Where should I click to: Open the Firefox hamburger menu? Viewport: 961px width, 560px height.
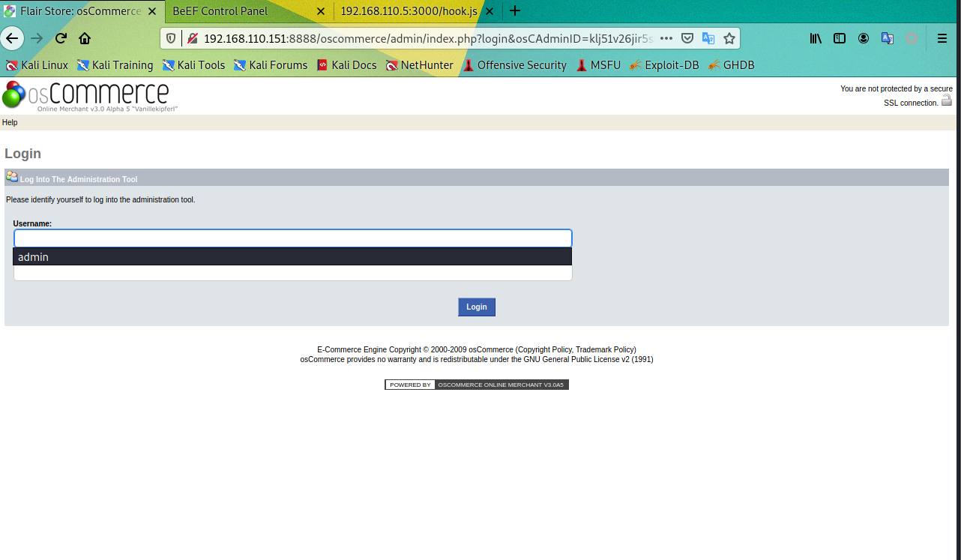942,38
